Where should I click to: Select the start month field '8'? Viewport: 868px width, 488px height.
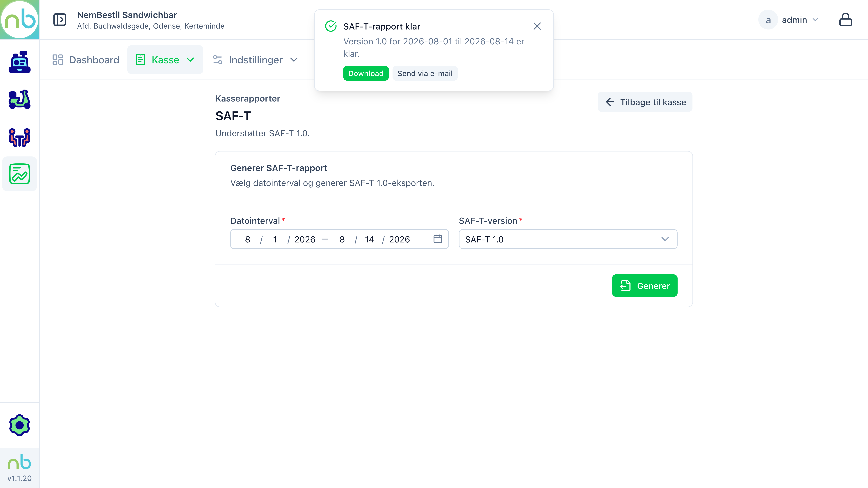(247, 239)
